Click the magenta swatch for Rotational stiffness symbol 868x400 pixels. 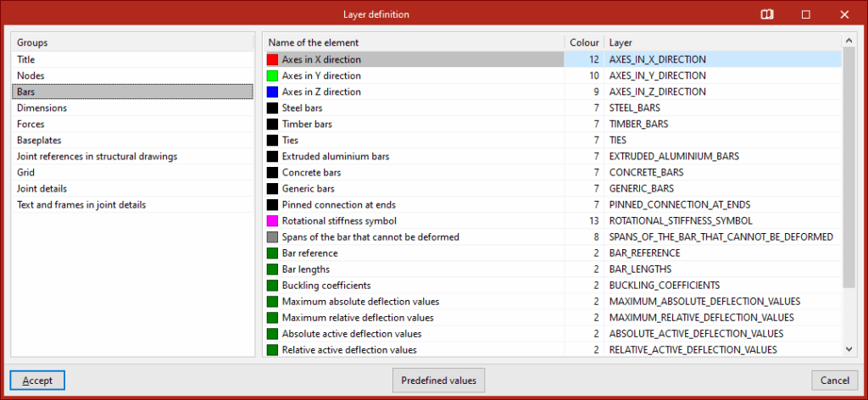272,220
